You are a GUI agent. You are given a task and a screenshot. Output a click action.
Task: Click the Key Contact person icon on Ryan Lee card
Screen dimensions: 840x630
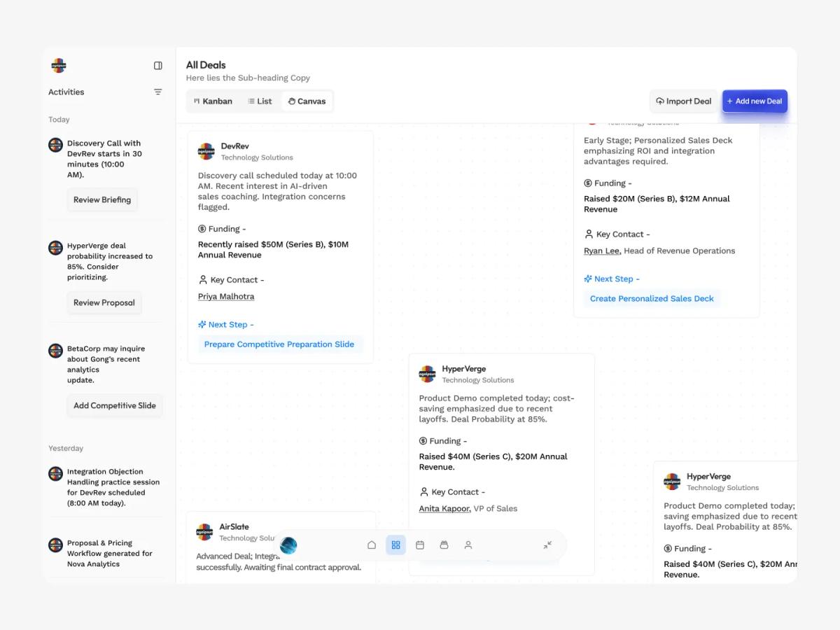589,234
